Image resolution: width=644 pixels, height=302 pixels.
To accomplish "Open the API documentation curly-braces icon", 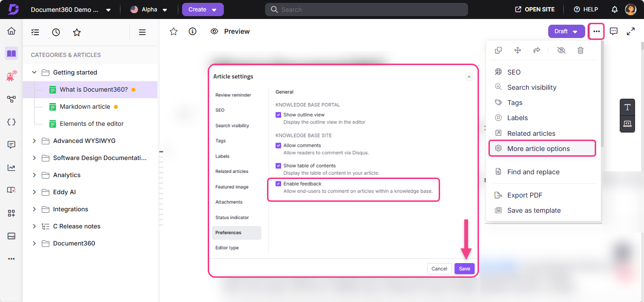I will click(11, 122).
